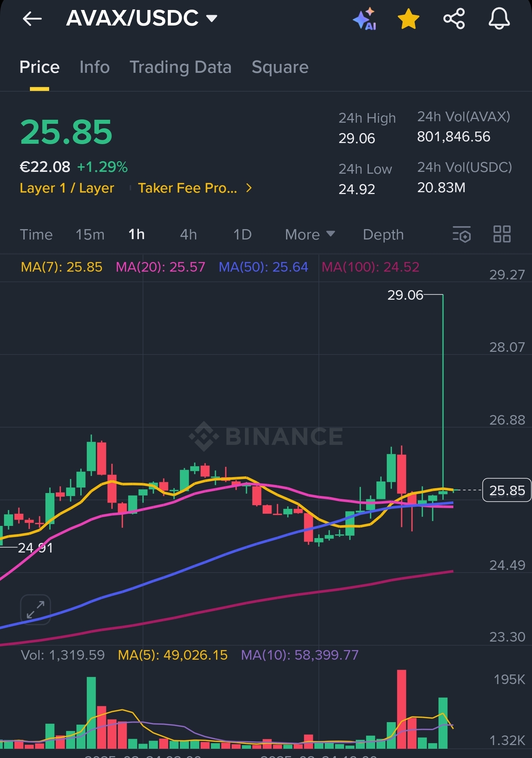Select the 1h chart interval

click(137, 235)
